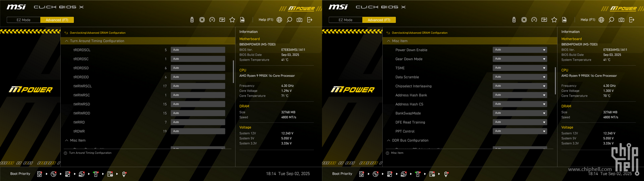Click tRDWR Auto input field
The image size is (644, 181).
(198, 131)
